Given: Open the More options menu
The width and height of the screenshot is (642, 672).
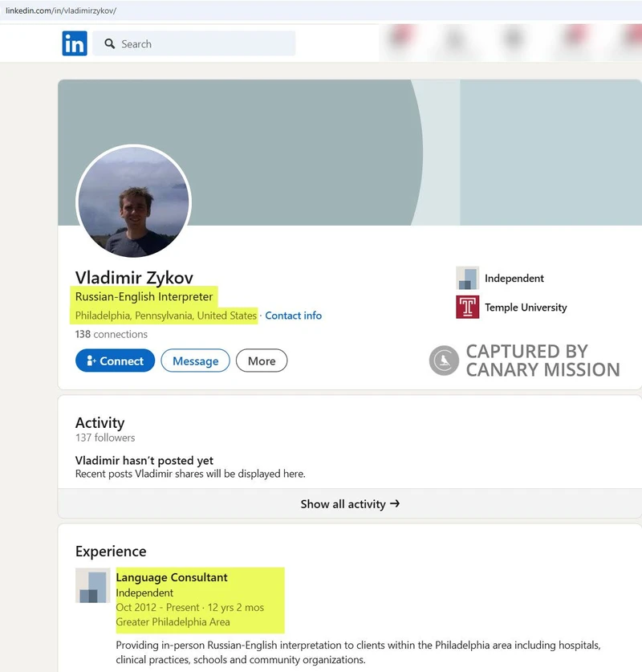Looking at the screenshot, I should click(262, 361).
